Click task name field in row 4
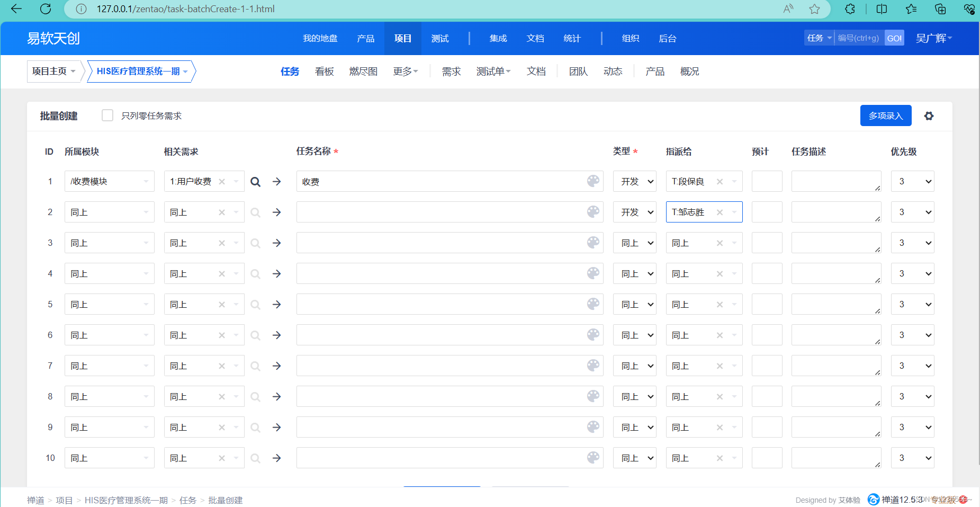Screen dimensions: 980x507 [x=449, y=274]
